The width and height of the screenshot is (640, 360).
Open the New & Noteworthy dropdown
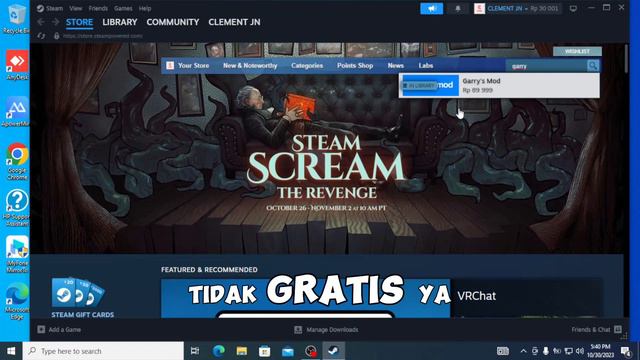click(250, 65)
